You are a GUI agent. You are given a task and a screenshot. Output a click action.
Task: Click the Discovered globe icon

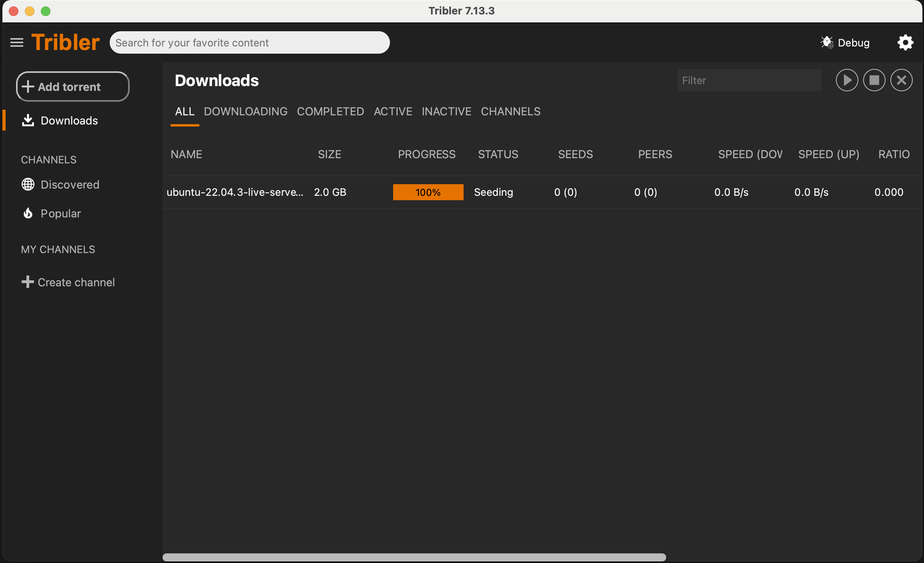click(28, 184)
